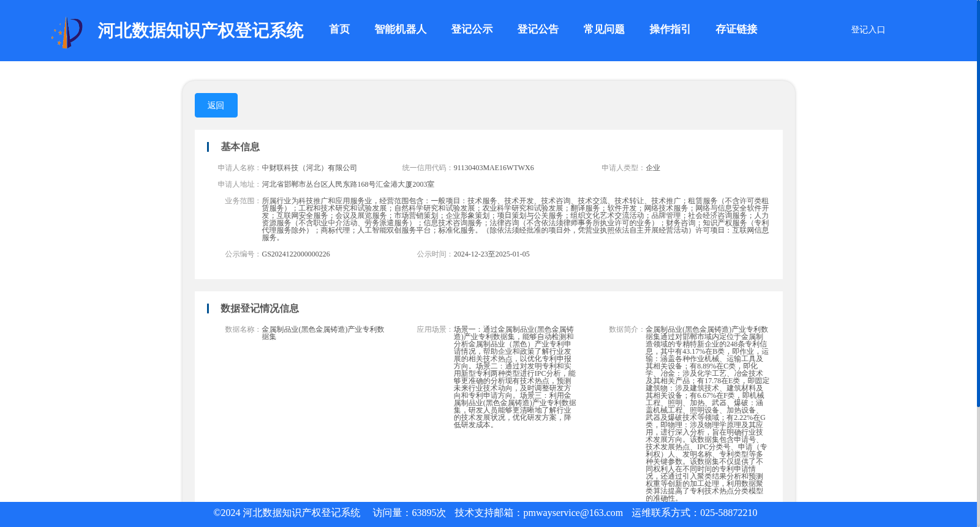
Task: Open 常见问题 in the top menu
Action: 604,29
